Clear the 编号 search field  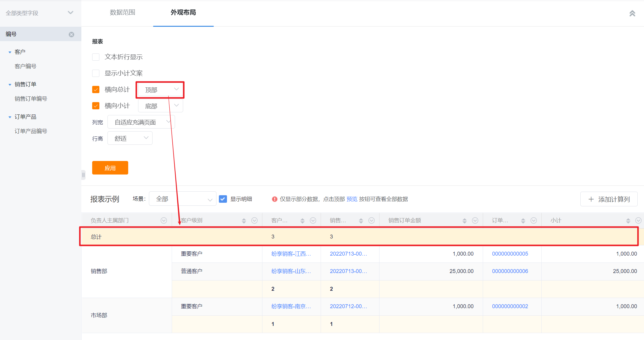pyautogui.click(x=71, y=34)
